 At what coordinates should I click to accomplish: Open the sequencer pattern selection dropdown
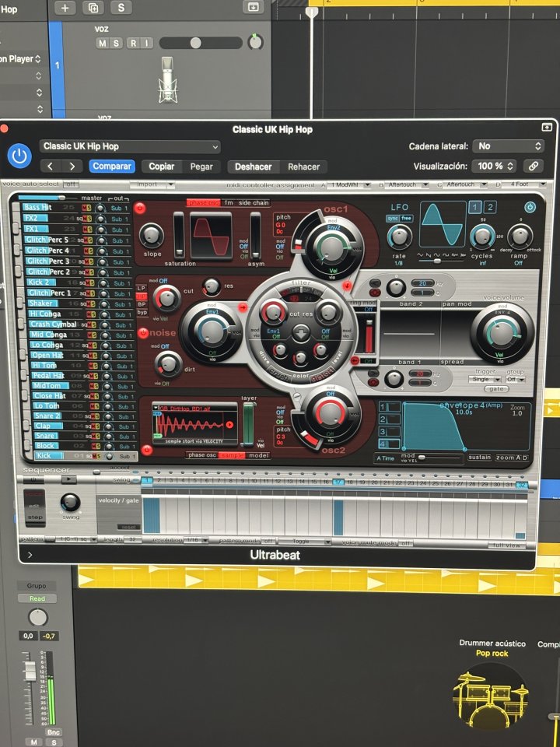point(76,539)
